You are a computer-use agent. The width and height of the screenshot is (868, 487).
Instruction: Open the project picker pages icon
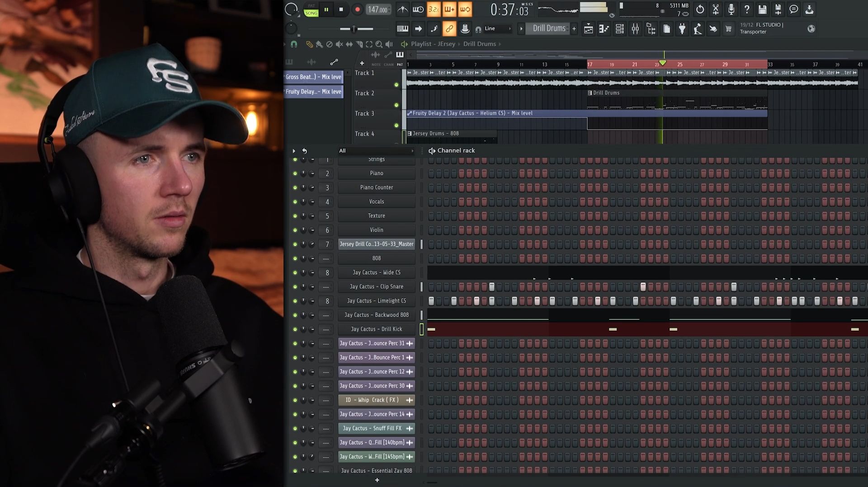(666, 29)
